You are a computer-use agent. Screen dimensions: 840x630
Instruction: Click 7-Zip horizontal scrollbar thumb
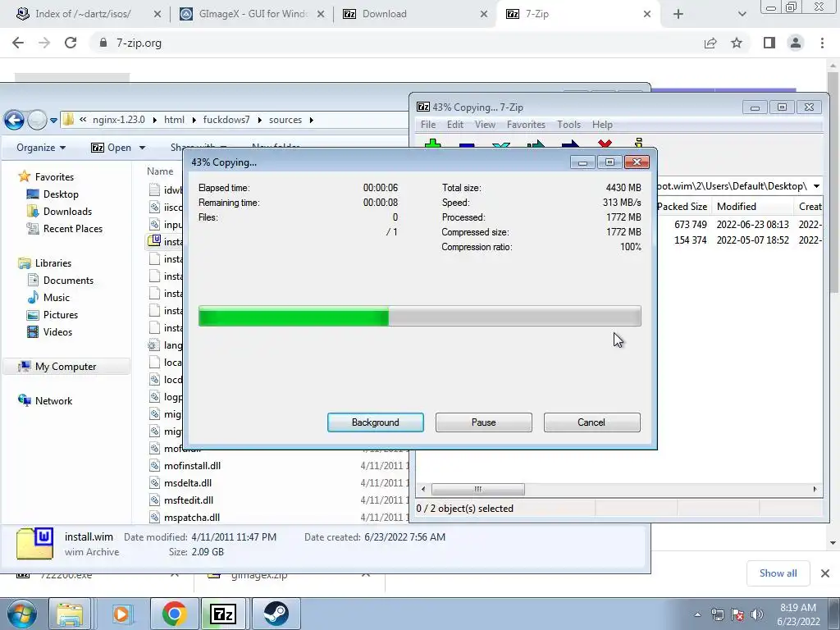(x=478, y=489)
